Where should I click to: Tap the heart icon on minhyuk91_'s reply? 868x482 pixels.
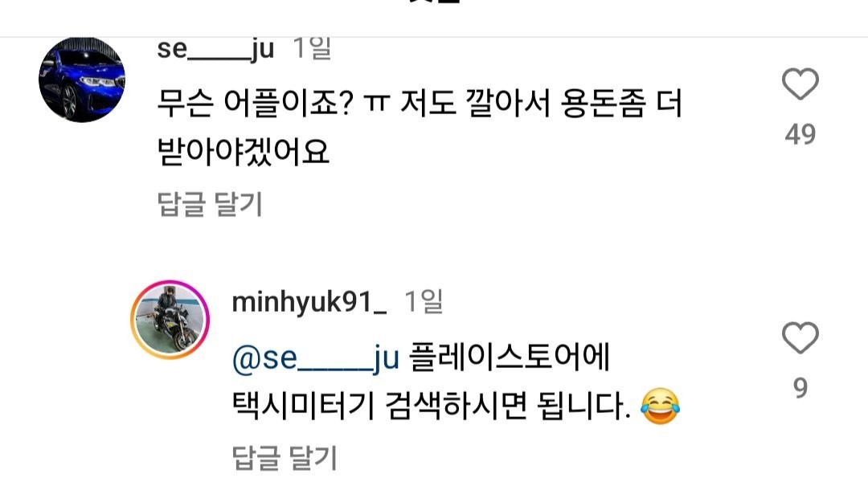pyautogui.click(x=800, y=337)
